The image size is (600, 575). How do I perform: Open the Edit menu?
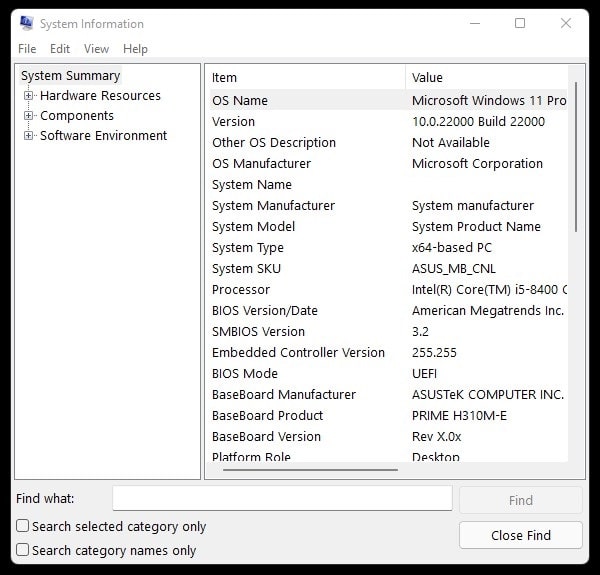[x=60, y=49]
